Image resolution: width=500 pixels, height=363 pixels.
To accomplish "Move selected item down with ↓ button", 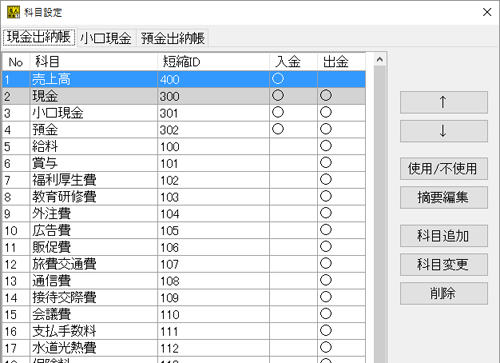I will click(444, 131).
